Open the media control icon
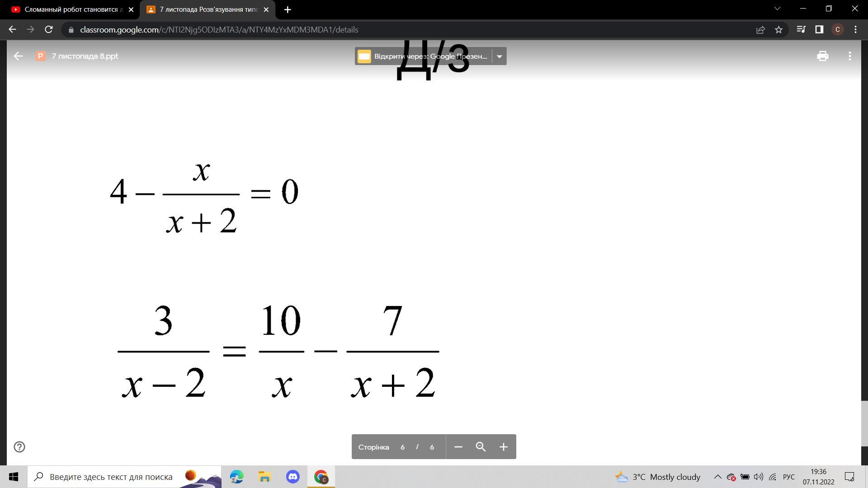868x488 pixels. click(801, 30)
